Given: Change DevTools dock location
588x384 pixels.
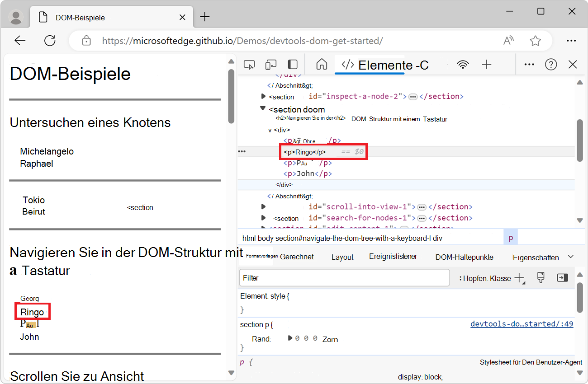Looking at the screenshot, I should coord(292,64).
